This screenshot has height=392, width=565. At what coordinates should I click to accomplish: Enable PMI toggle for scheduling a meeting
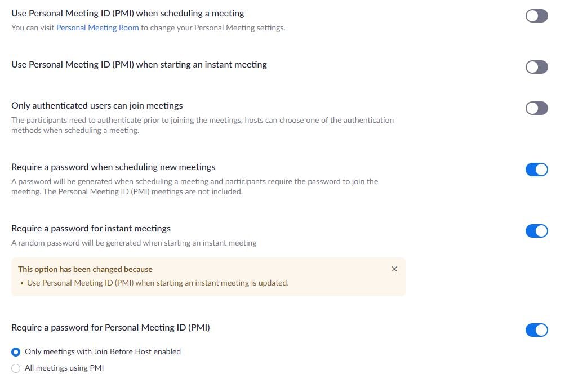tap(536, 16)
